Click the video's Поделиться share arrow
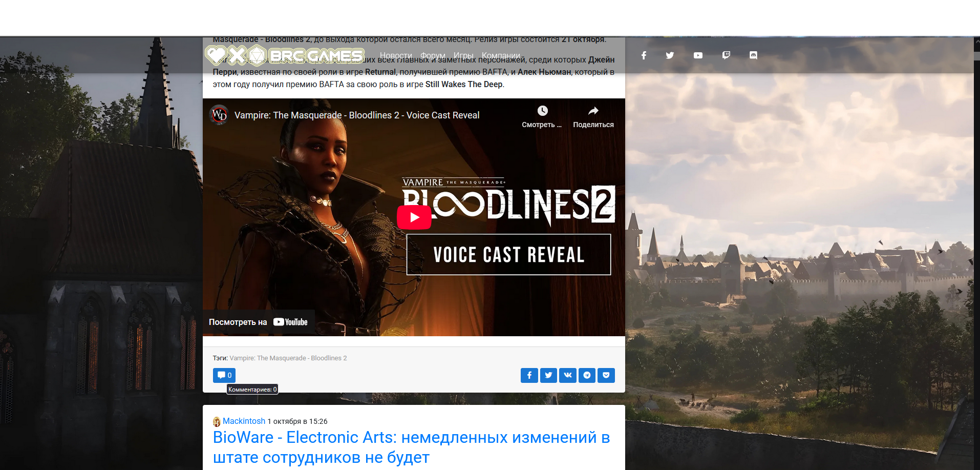This screenshot has width=980, height=470. [x=593, y=111]
